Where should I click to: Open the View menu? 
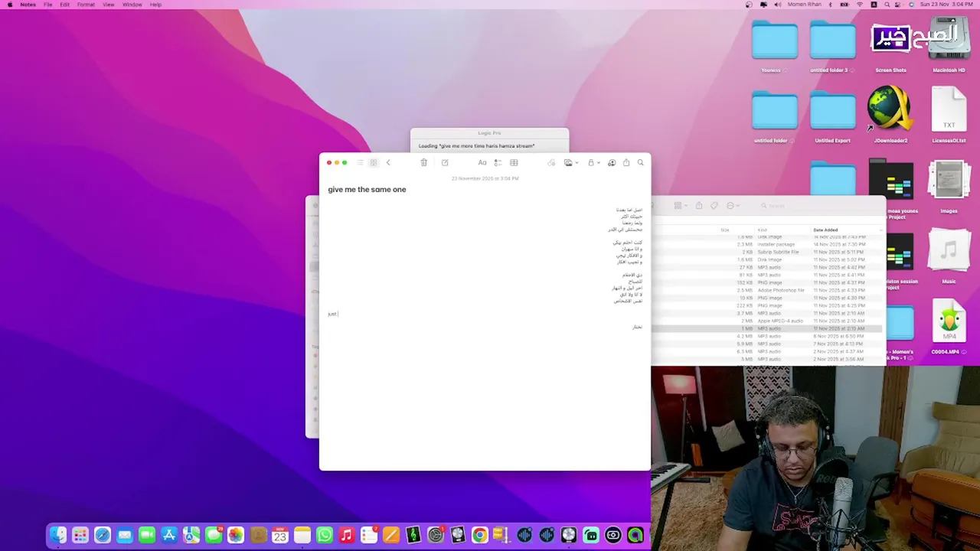pos(109,5)
